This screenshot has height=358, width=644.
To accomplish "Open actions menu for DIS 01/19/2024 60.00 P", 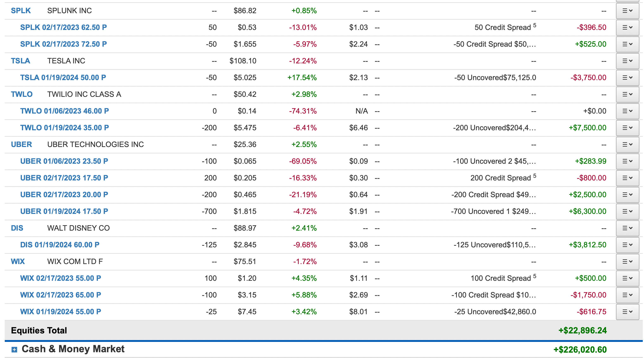I will point(627,245).
